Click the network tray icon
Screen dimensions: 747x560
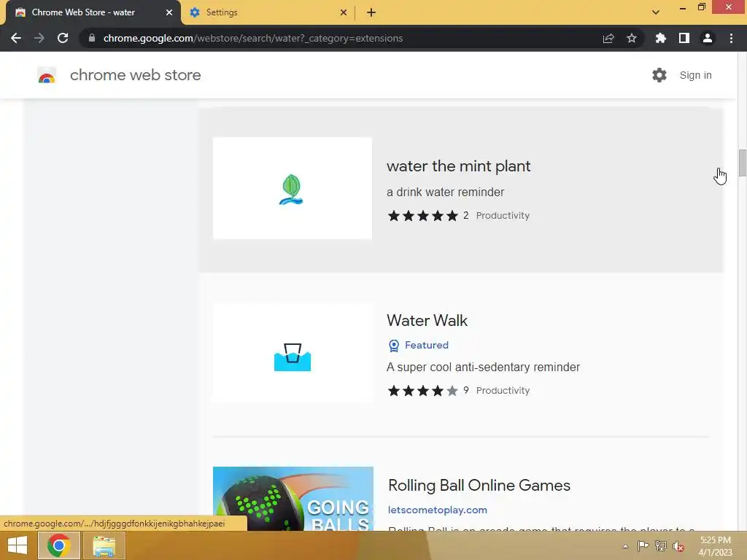point(661,546)
